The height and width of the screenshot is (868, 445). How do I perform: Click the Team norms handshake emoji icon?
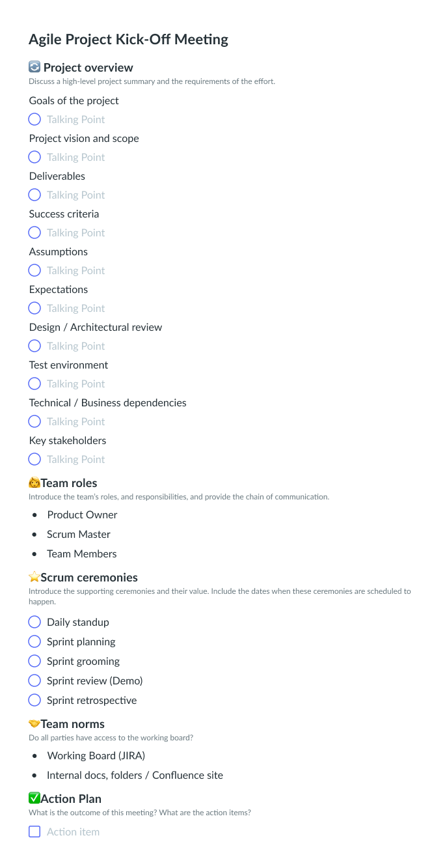click(34, 723)
